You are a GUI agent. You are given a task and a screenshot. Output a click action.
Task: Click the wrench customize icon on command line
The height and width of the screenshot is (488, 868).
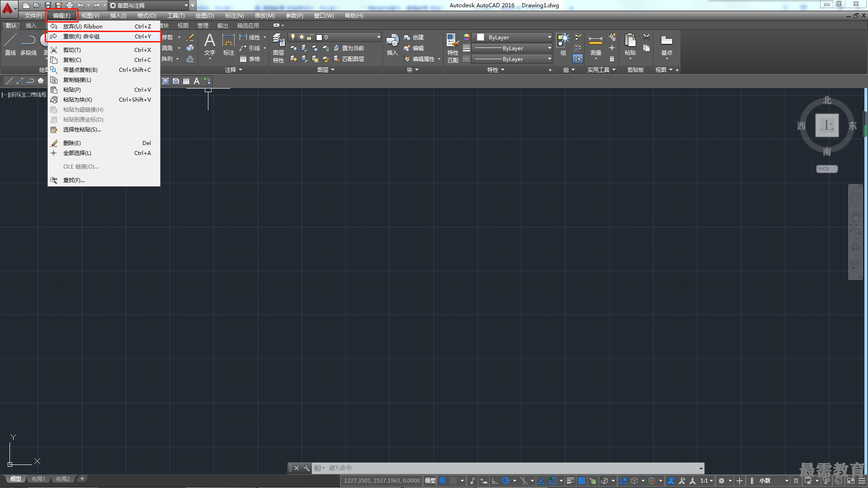[307, 468]
